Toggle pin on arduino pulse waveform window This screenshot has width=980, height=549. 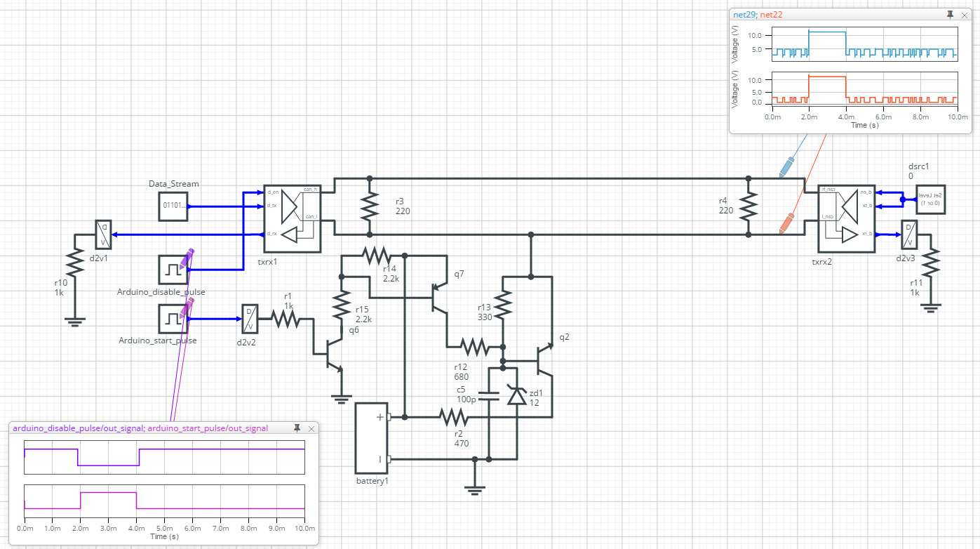[x=297, y=428]
